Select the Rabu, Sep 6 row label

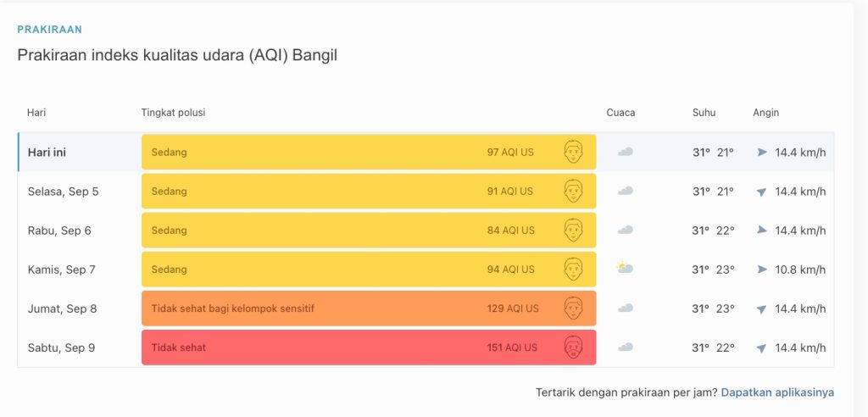click(59, 231)
